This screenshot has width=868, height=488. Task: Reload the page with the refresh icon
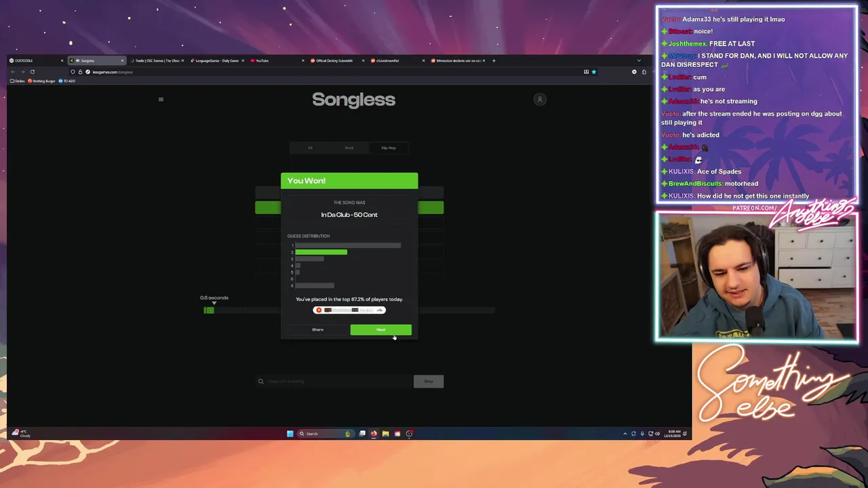point(32,72)
